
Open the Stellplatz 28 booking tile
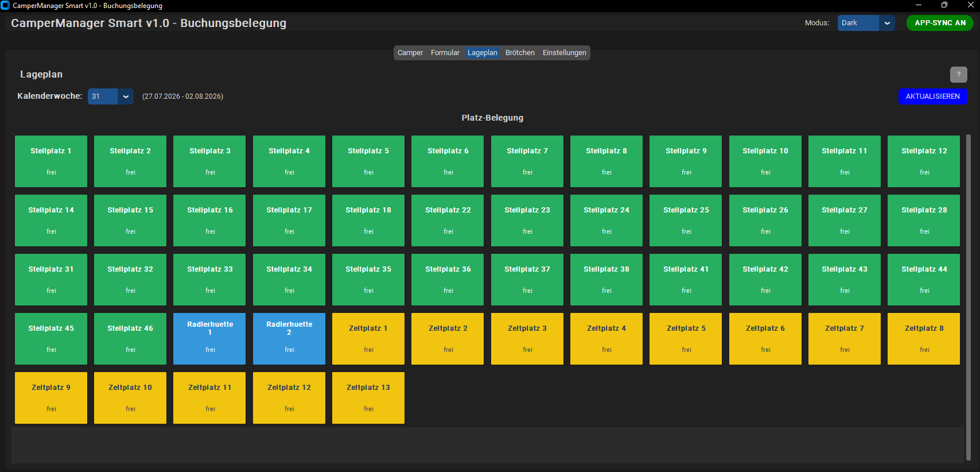coord(924,220)
